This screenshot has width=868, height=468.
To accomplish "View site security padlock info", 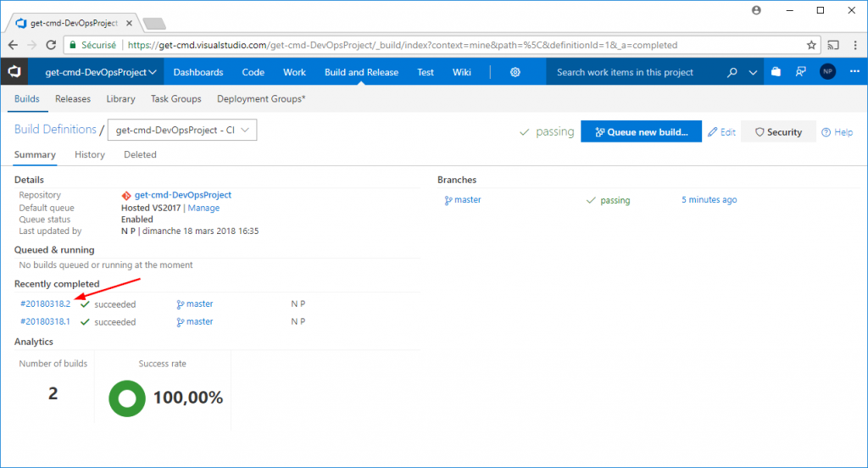I will (73, 45).
